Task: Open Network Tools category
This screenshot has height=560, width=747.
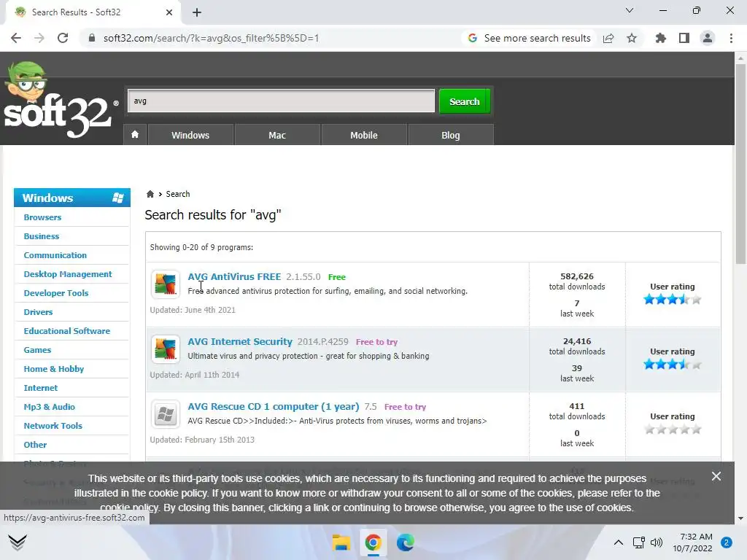Action: click(x=53, y=426)
